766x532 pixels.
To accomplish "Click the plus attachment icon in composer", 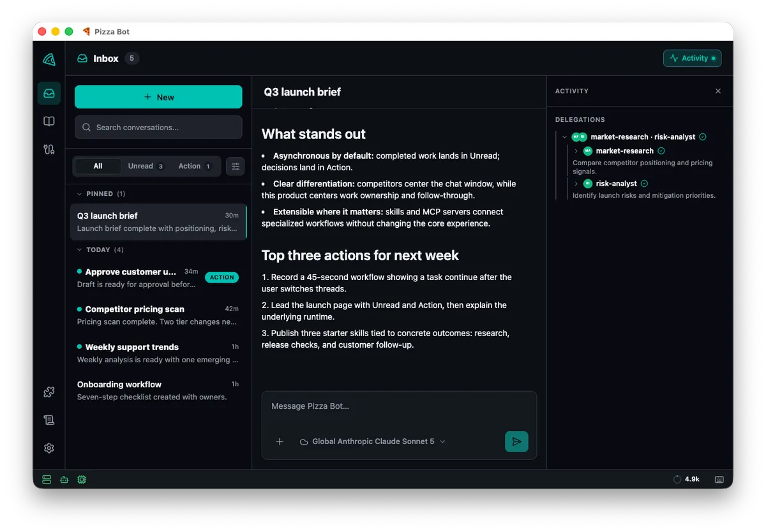I will [280, 441].
